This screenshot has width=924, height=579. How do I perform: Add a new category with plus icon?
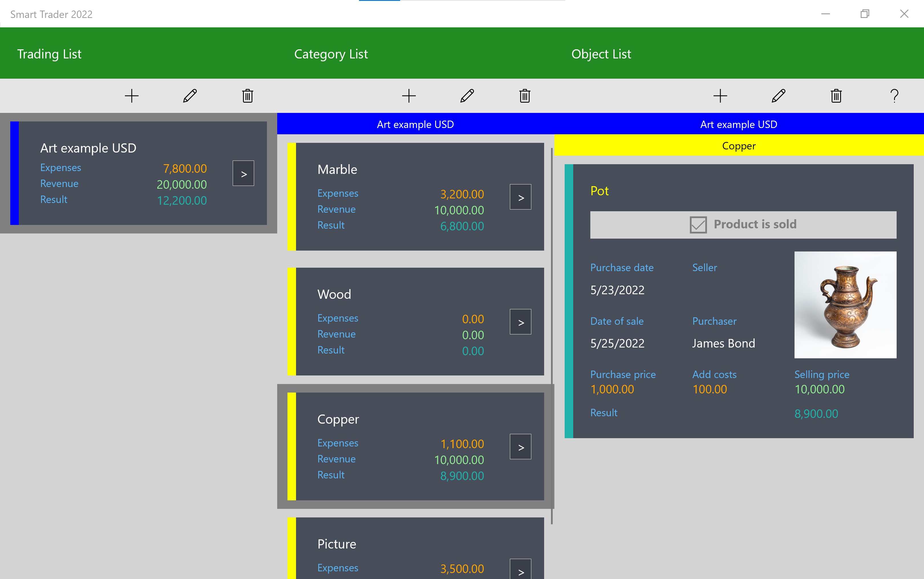pyautogui.click(x=409, y=96)
